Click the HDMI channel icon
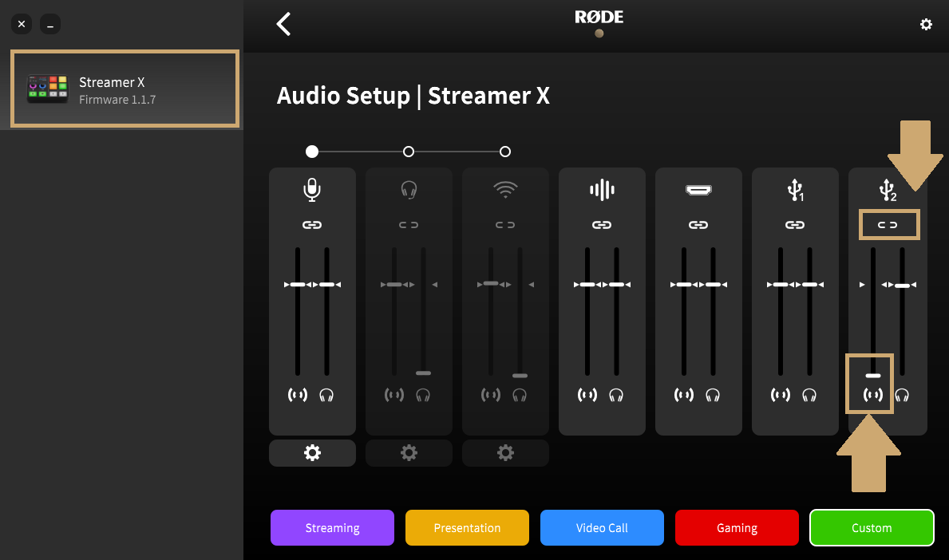This screenshot has height=560, width=949. [x=698, y=190]
